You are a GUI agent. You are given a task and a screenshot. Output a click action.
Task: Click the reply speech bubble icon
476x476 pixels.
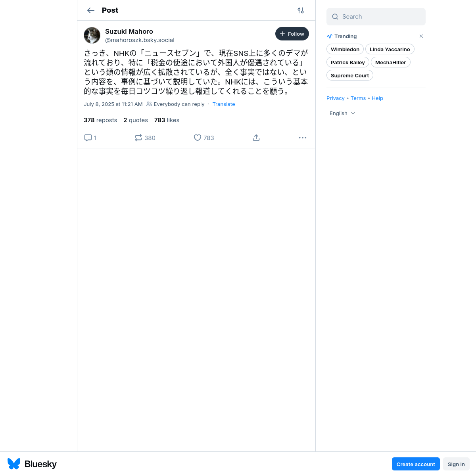click(88, 138)
